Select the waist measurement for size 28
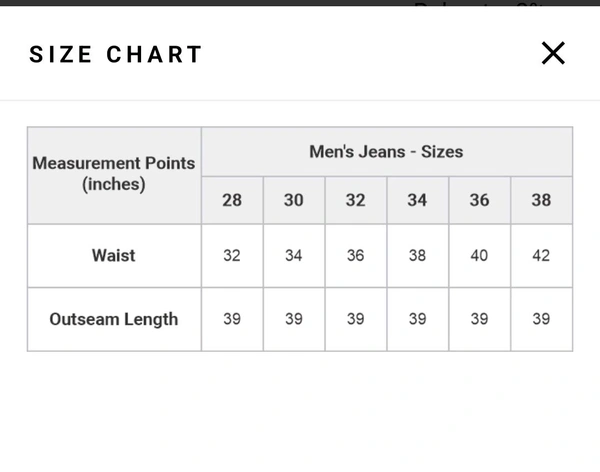This screenshot has width=600, height=472. click(x=232, y=255)
